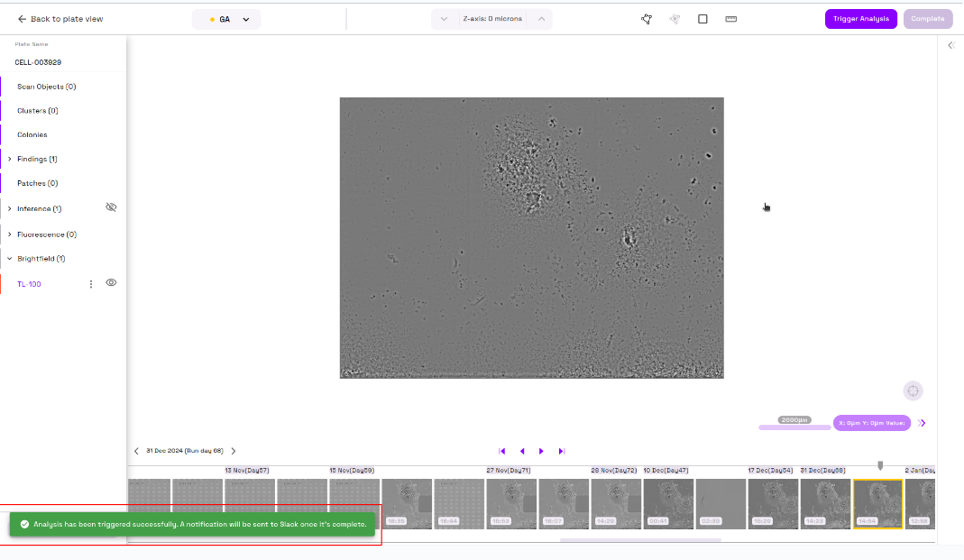Step back to the previous frame
The image size is (964, 560).
tap(522, 451)
